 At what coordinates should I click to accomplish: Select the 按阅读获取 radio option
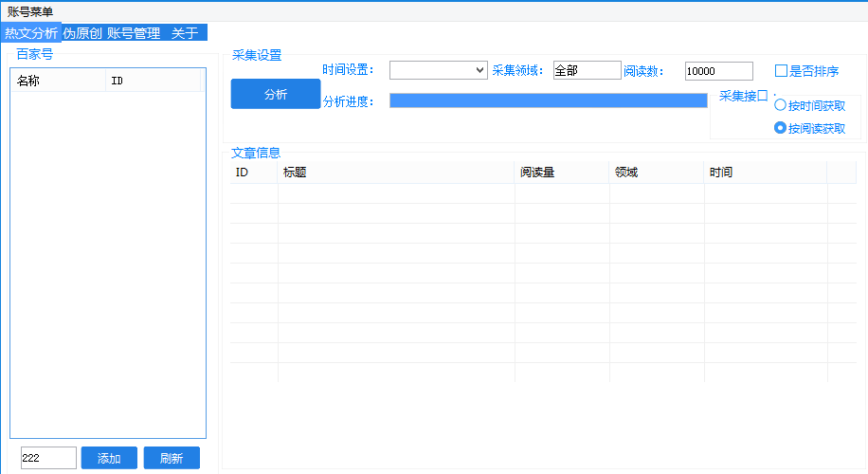click(781, 128)
